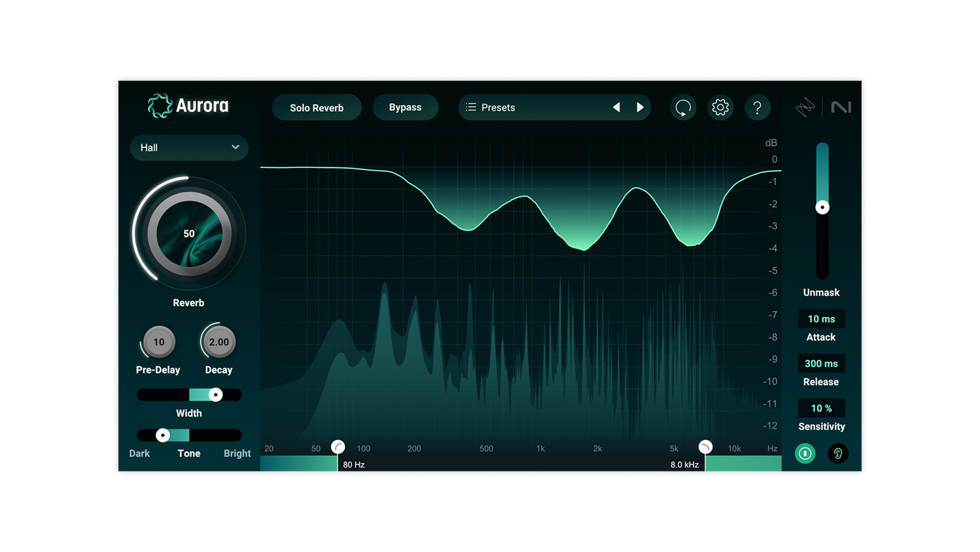This screenshot has height=552, width=980.
Task: Click the iZotope logo icon
Action: (x=806, y=107)
